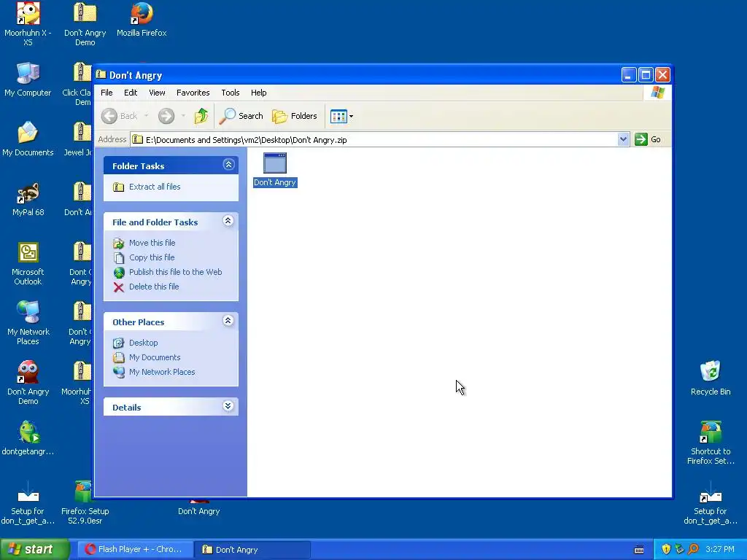Click the Forward arrow toolbar button

166,116
